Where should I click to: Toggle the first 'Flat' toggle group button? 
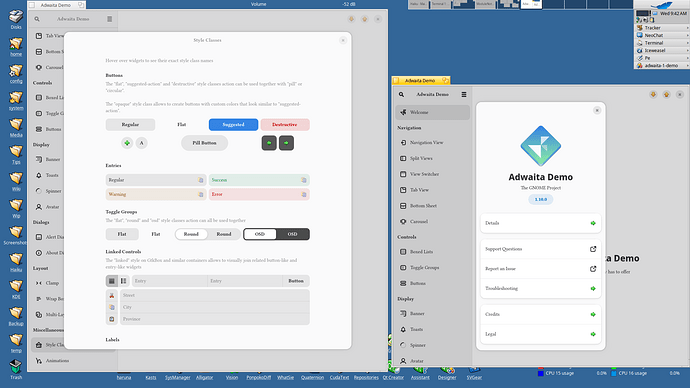pos(122,234)
